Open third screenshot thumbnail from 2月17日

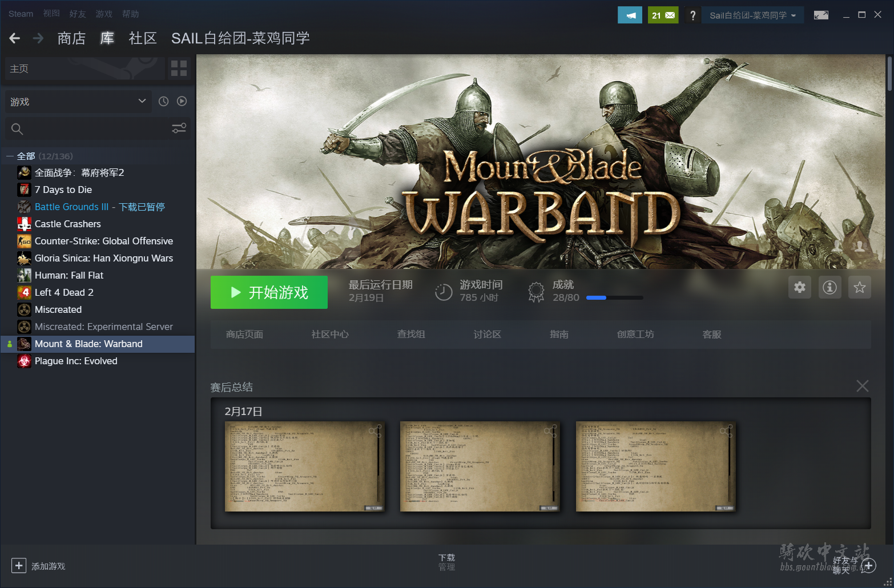click(656, 466)
